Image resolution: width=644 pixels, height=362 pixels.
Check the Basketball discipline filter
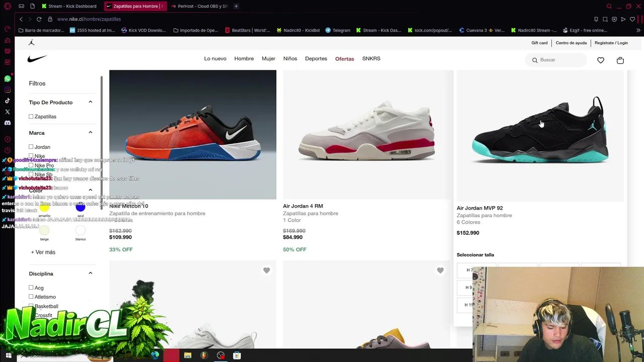tap(31, 306)
